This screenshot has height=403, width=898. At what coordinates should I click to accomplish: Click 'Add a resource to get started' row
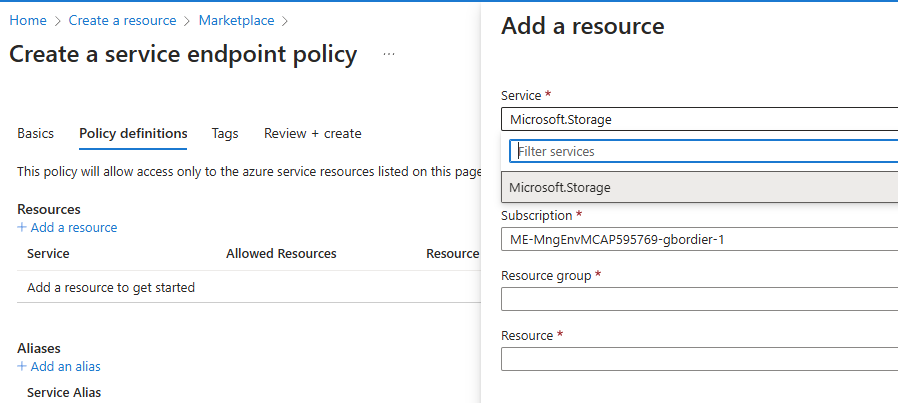click(249, 287)
